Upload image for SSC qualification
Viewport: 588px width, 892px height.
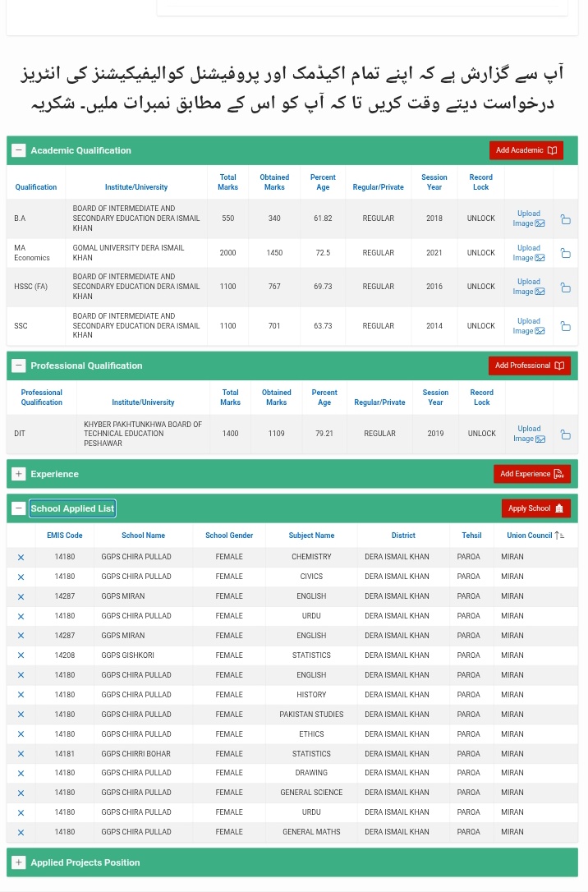point(529,326)
